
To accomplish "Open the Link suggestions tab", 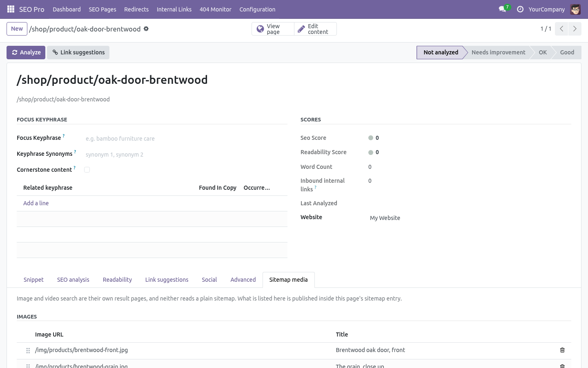I will pos(167,280).
